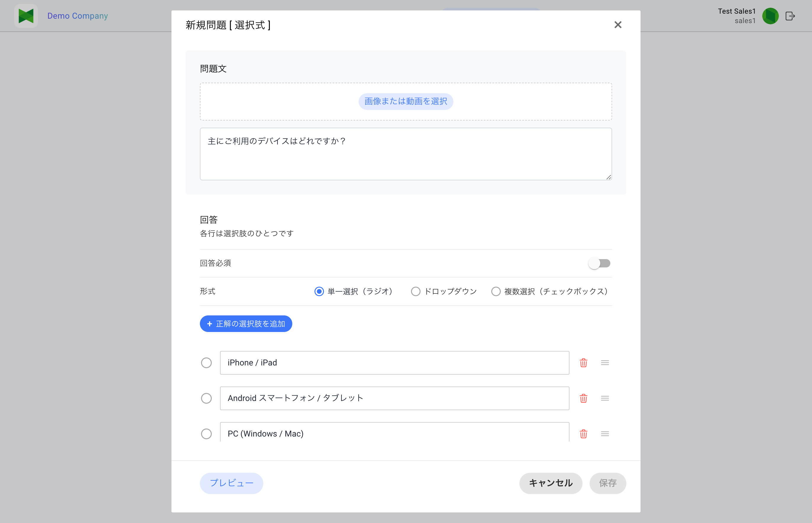The height and width of the screenshot is (523, 812).
Task: Click キャンセル button
Action: [551, 483]
